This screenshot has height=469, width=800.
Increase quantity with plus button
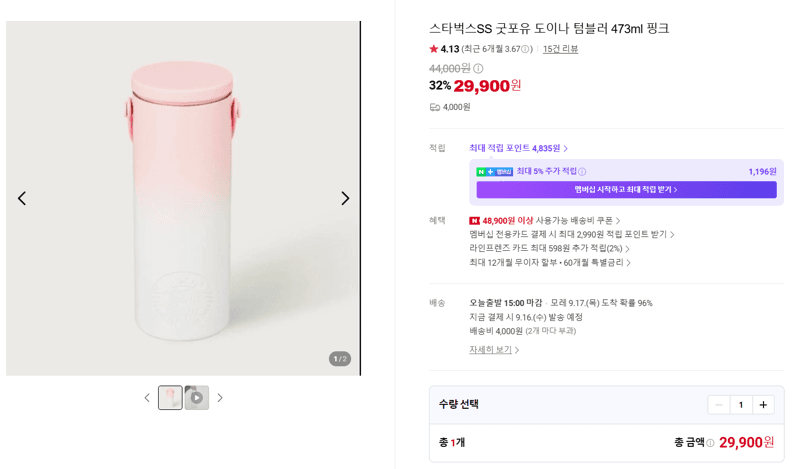coord(763,405)
